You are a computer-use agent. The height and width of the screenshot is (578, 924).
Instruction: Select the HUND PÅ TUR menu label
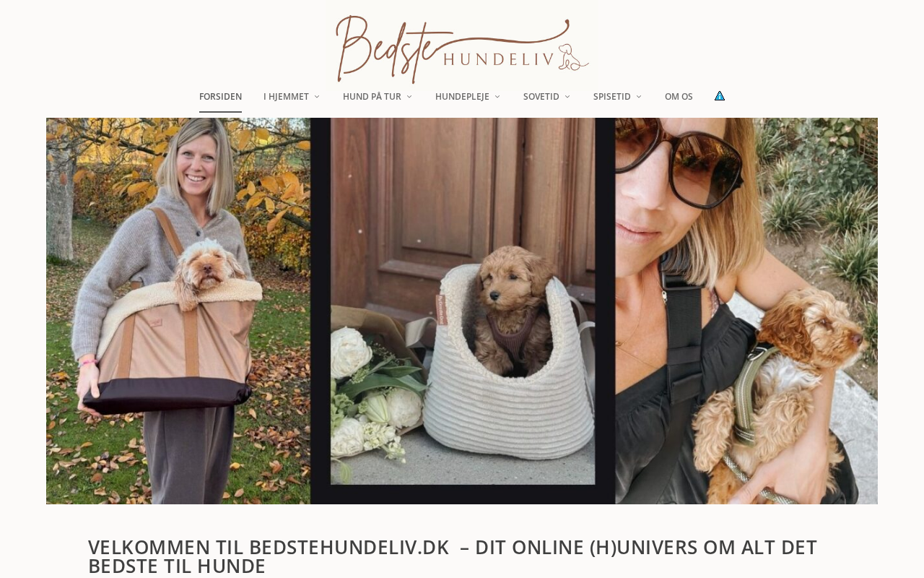(372, 97)
